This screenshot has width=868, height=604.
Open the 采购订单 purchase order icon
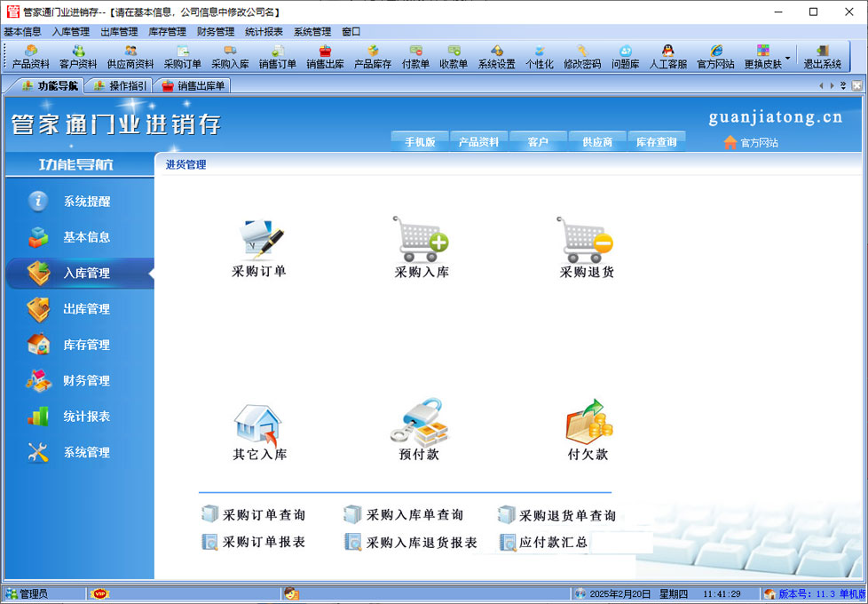point(259,239)
